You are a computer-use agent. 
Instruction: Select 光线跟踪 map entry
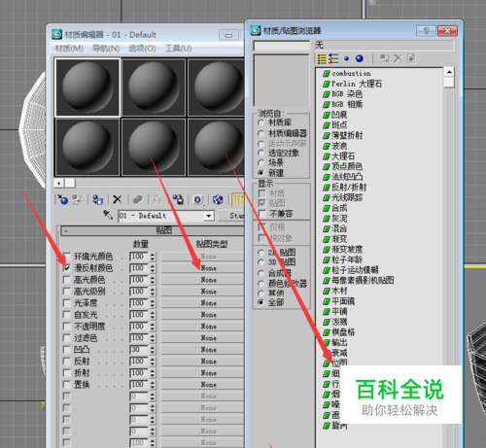(x=343, y=197)
